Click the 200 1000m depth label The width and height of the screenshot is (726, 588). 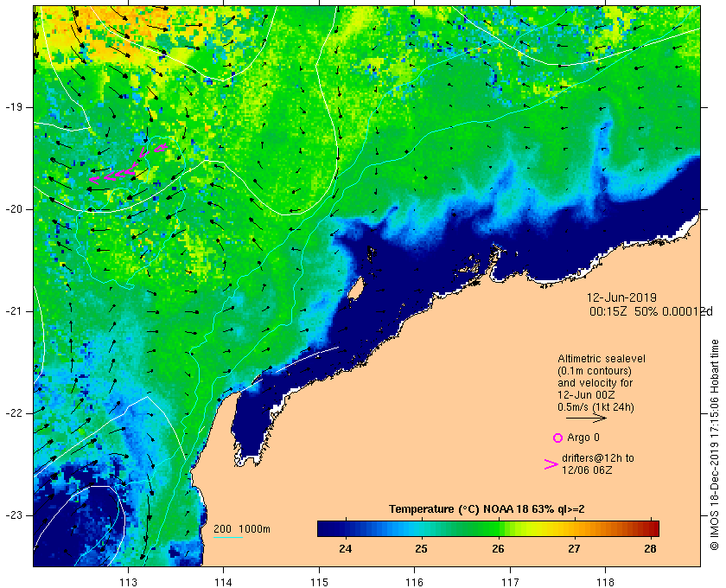coord(242,528)
